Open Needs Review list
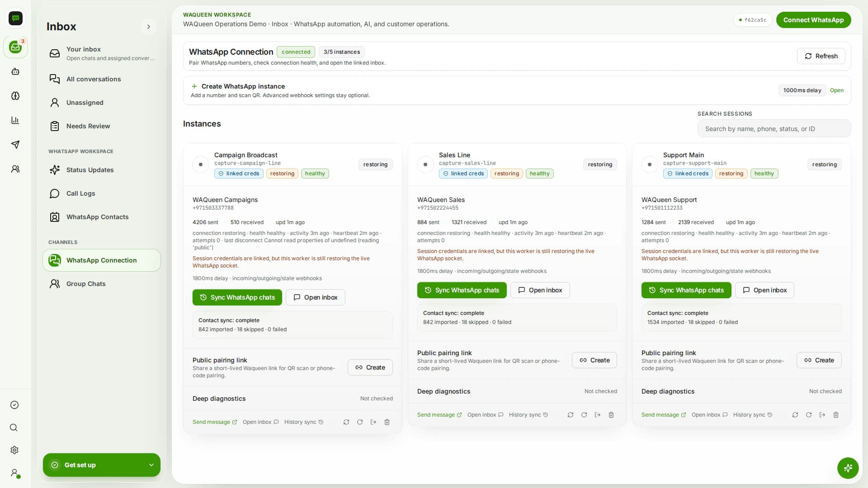The image size is (868, 488). 102,126
